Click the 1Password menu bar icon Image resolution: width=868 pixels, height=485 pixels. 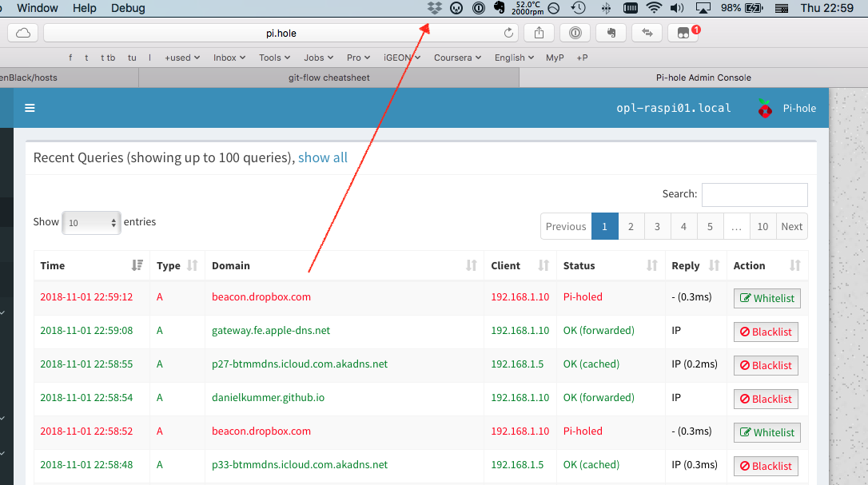pos(479,8)
